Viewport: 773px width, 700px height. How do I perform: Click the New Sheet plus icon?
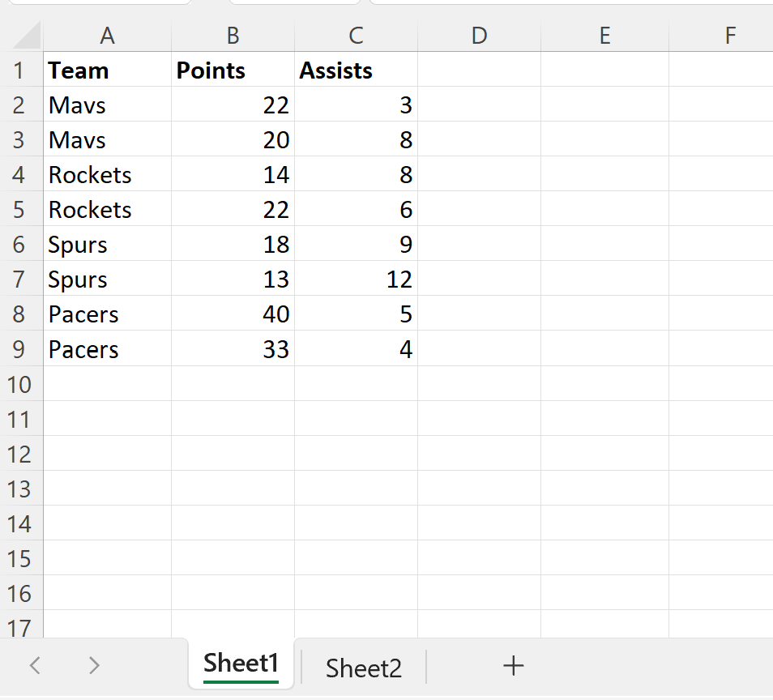[x=513, y=666]
